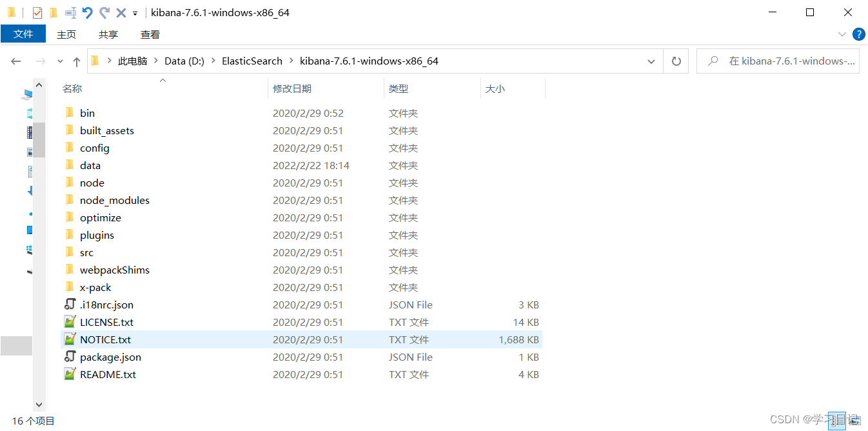Click the Properties checkmark quick access icon
This screenshot has width=868, height=431.
(x=37, y=12)
